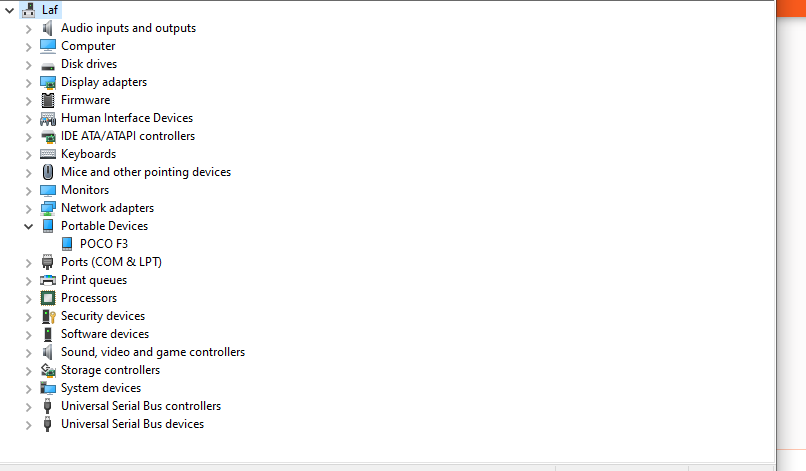Click the Security devices icon
The image size is (806, 471).
tap(48, 316)
